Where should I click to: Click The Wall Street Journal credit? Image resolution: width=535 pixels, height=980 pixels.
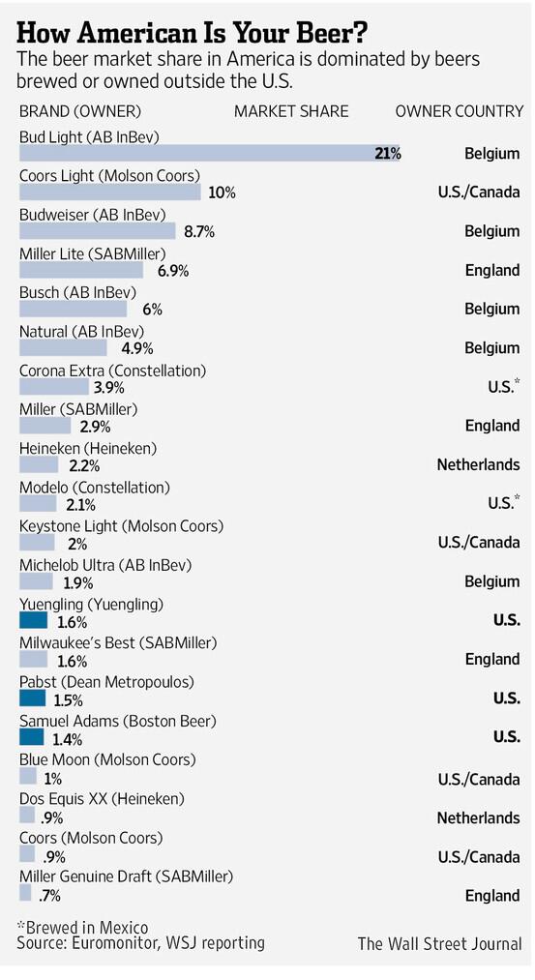tap(439, 944)
